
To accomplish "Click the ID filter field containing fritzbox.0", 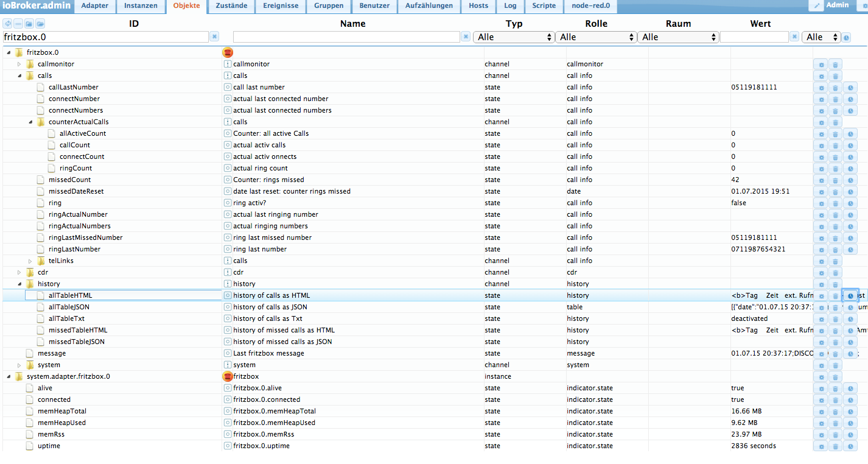I will [x=105, y=37].
